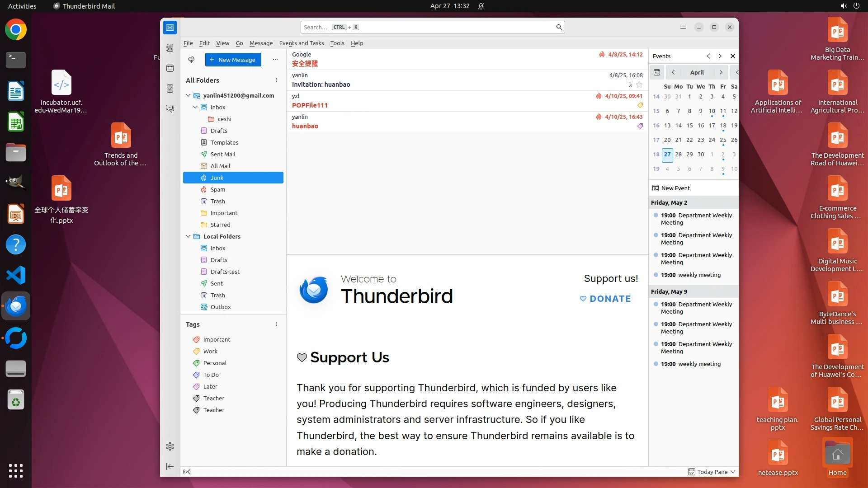Click the New Message button
Screen dimensions: 868x488
233,60
